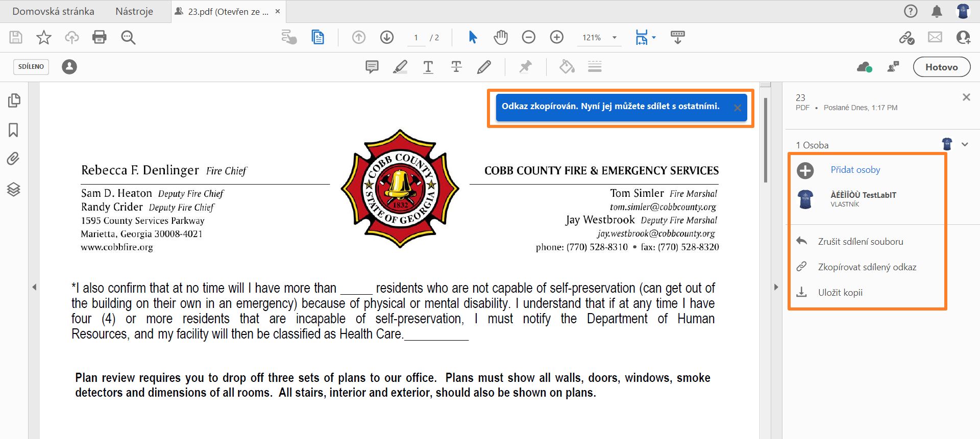Open the help question mark

pos(911,11)
